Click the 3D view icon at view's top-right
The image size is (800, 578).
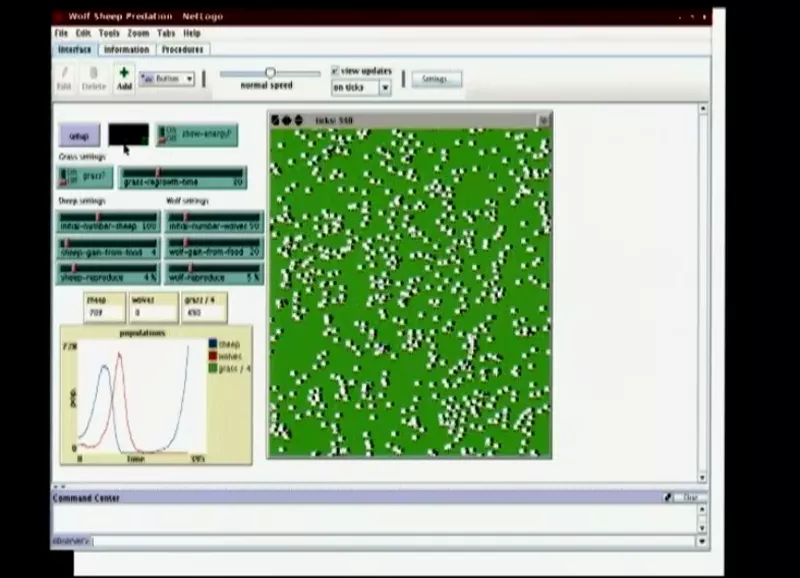pyautogui.click(x=543, y=120)
